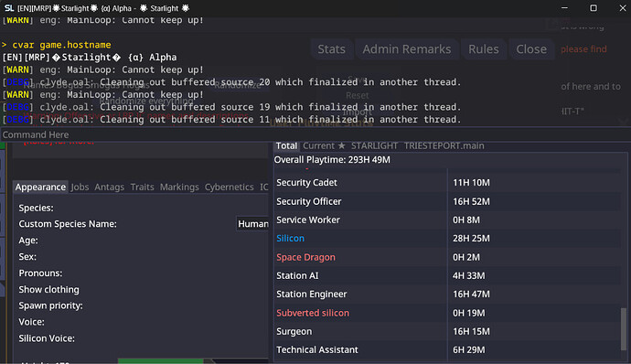The image size is (631, 364).
Task: Switch to the Cybernetics tab
Action: coord(229,187)
